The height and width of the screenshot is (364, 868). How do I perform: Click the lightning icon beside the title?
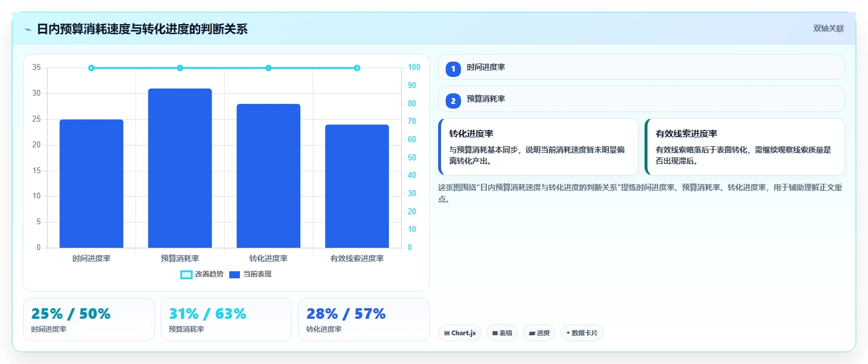28,29
